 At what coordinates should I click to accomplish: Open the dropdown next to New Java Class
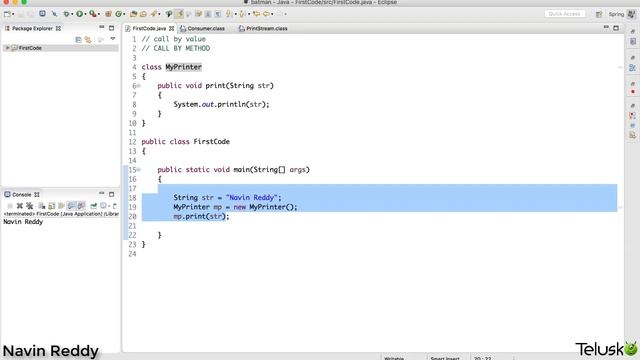click(124, 14)
